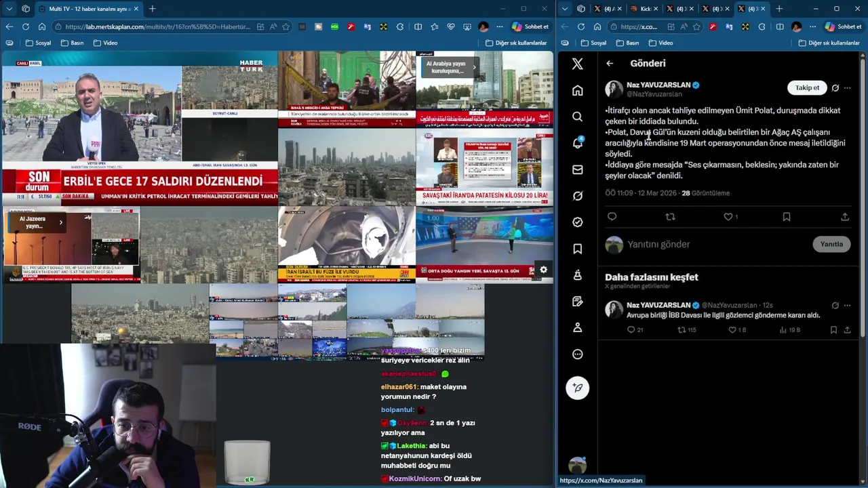Open left browser three-dot settings menu
Image resolution: width=868 pixels, height=488 pixels.
click(500, 26)
